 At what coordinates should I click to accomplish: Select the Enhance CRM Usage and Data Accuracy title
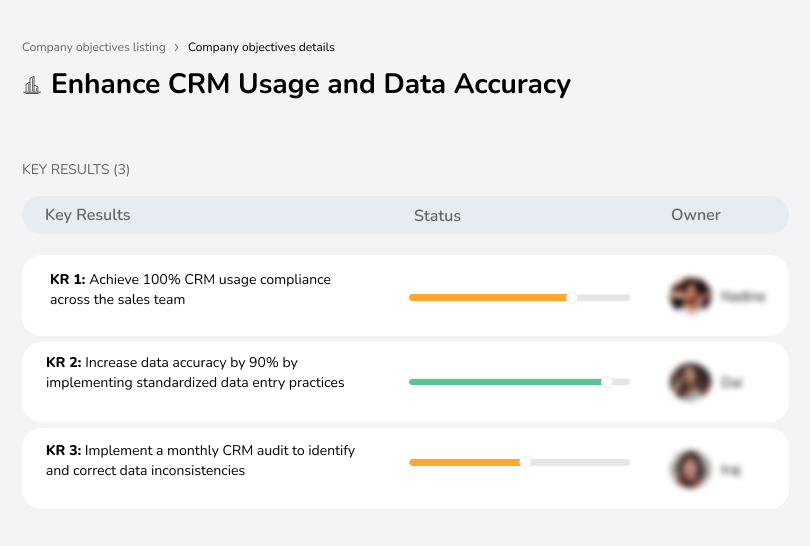(x=311, y=84)
